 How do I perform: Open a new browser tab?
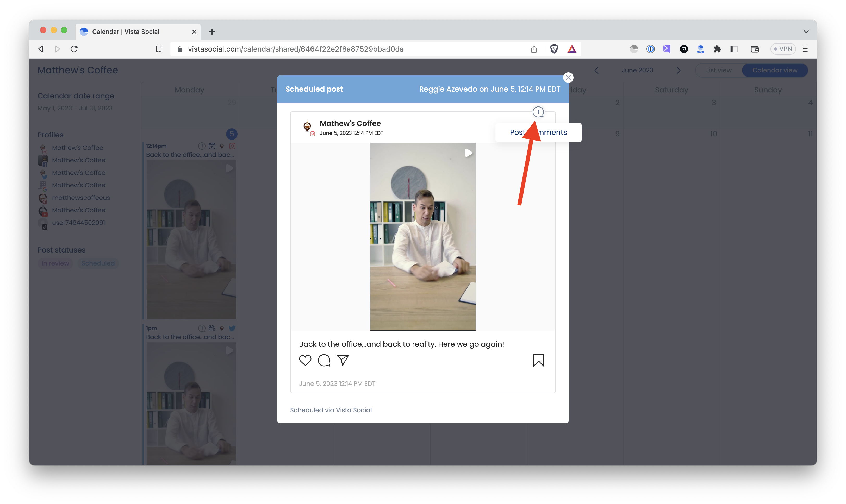pyautogui.click(x=212, y=32)
